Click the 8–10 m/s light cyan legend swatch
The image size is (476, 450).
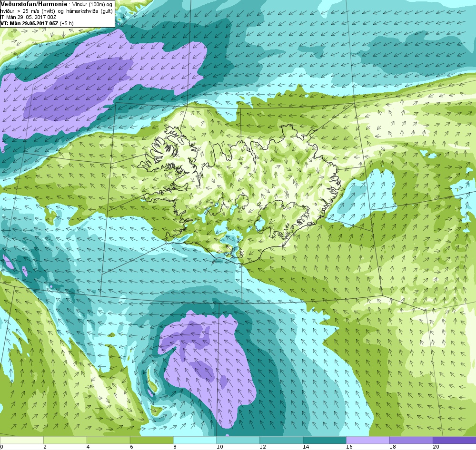coord(195,440)
